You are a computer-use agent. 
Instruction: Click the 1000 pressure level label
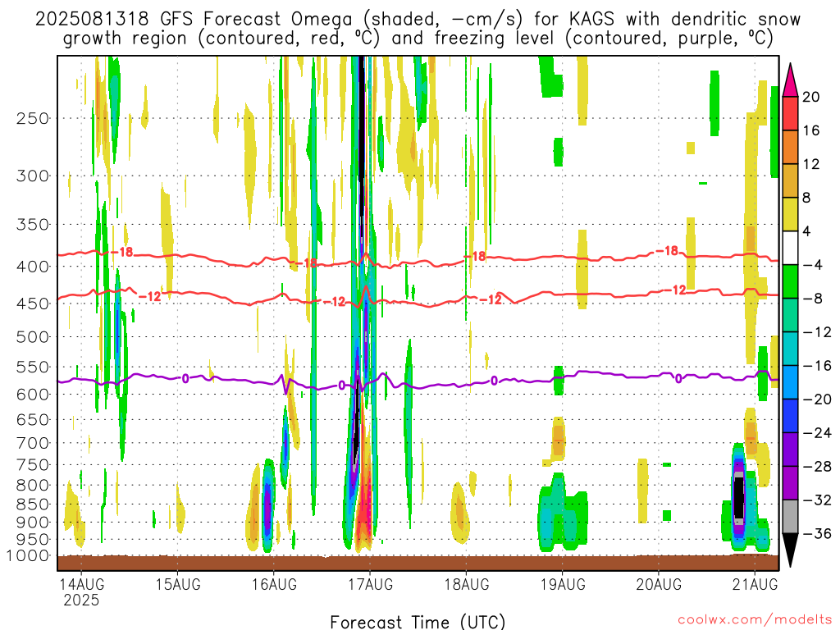[29, 556]
